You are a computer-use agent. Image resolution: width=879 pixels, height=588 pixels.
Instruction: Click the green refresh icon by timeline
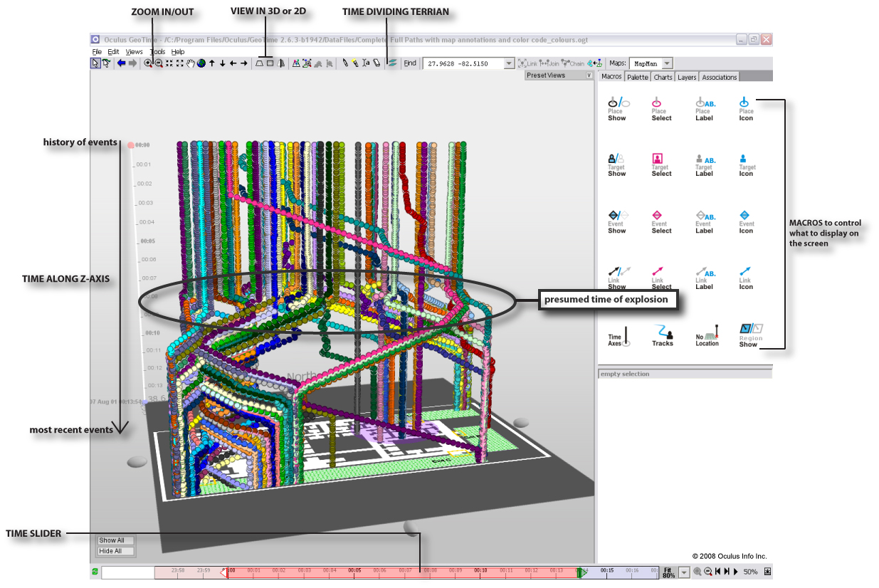(x=95, y=572)
